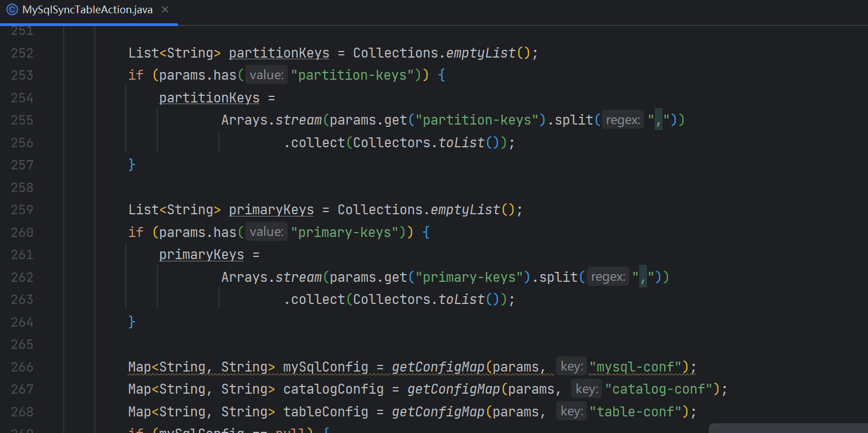Click emptyList call on line 259

(465, 210)
